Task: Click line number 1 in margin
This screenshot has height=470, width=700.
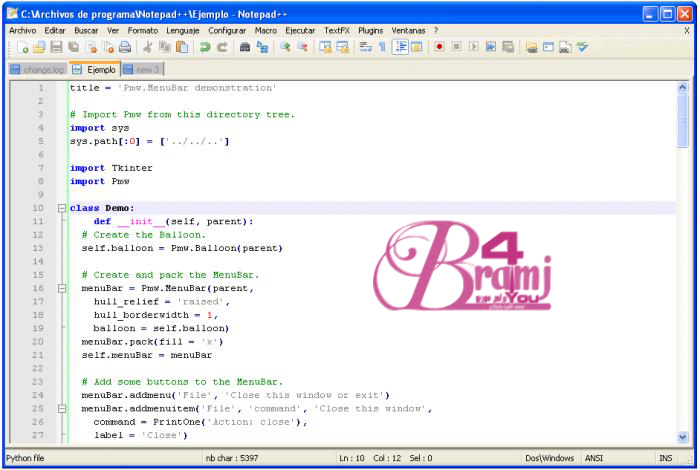Action: tap(41, 87)
